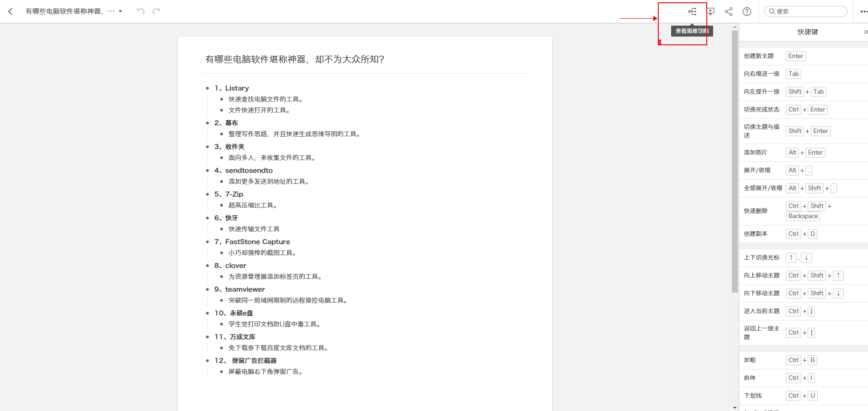
Task: Close the 快捷键 shortcuts panel
Action: tap(865, 32)
